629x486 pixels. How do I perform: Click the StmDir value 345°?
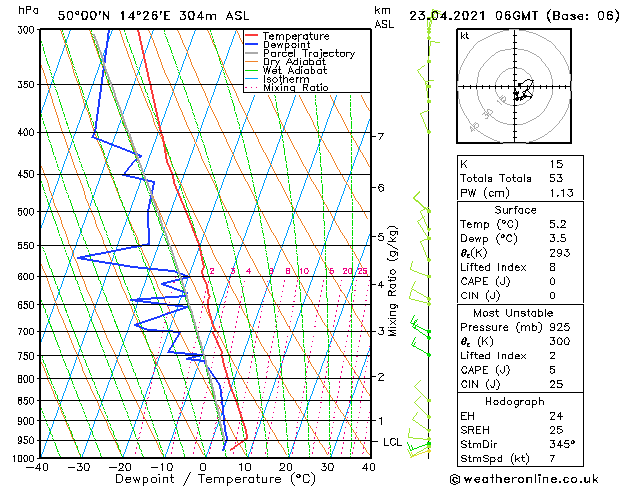pyautogui.click(x=562, y=444)
